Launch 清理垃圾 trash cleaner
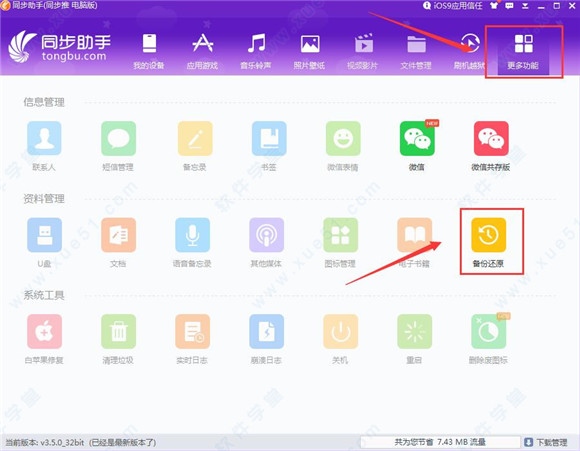The image size is (580, 451). (x=118, y=331)
